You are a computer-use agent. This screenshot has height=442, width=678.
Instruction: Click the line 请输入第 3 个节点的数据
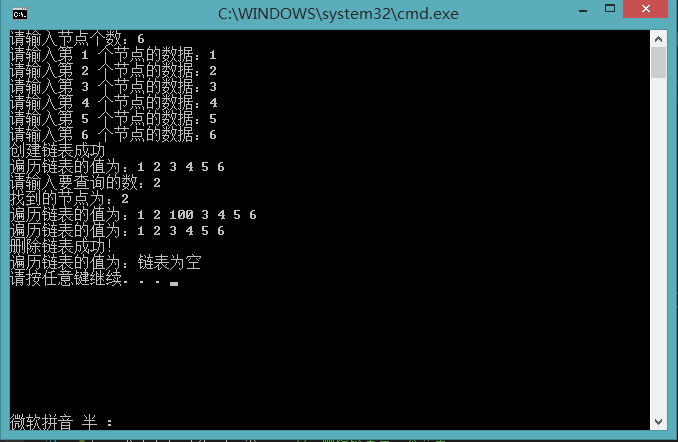(113, 87)
